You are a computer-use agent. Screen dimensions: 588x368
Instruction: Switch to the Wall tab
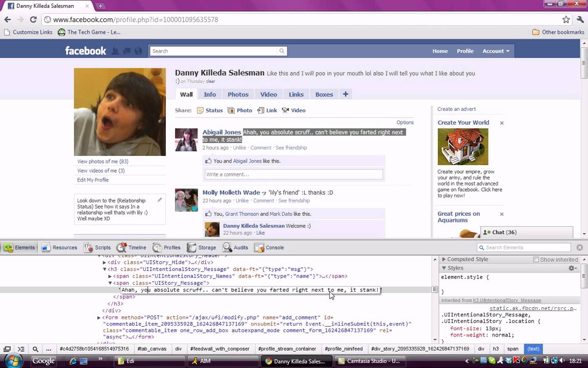(x=186, y=94)
